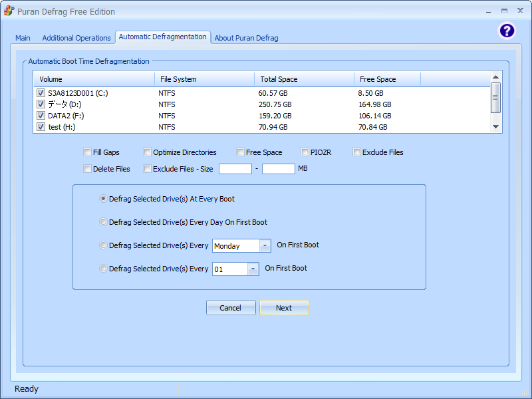
Task: Uncheck the データ (D:) volume checkbox
Action: pos(41,104)
